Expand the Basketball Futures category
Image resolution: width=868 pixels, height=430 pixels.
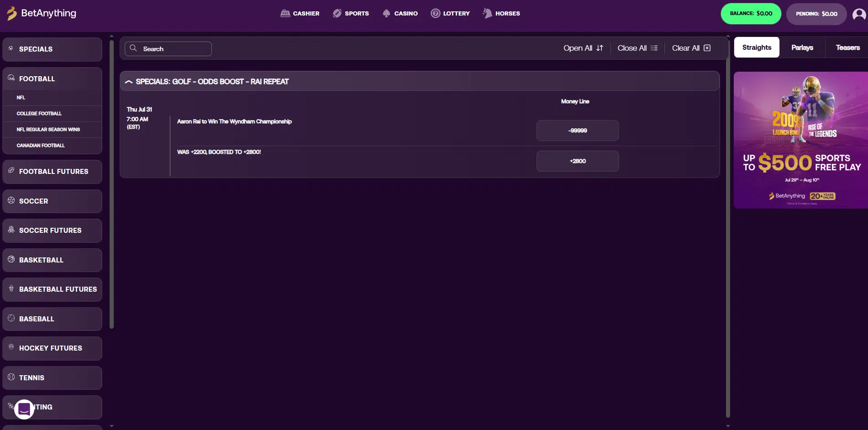click(52, 289)
